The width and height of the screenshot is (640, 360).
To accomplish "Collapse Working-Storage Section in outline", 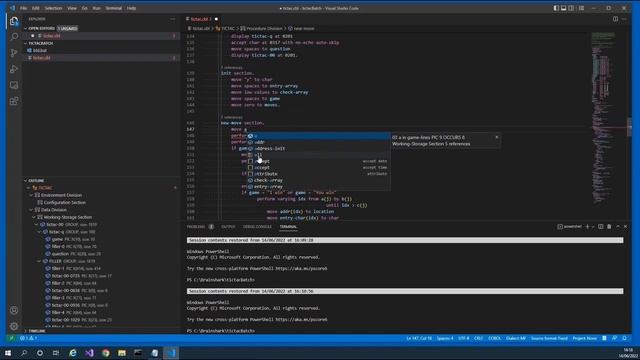I will coord(34,217).
